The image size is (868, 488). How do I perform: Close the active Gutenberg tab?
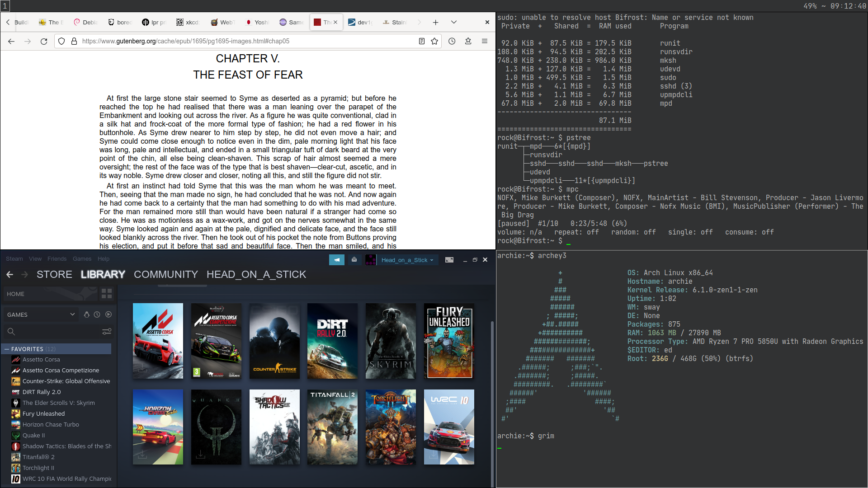(335, 22)
